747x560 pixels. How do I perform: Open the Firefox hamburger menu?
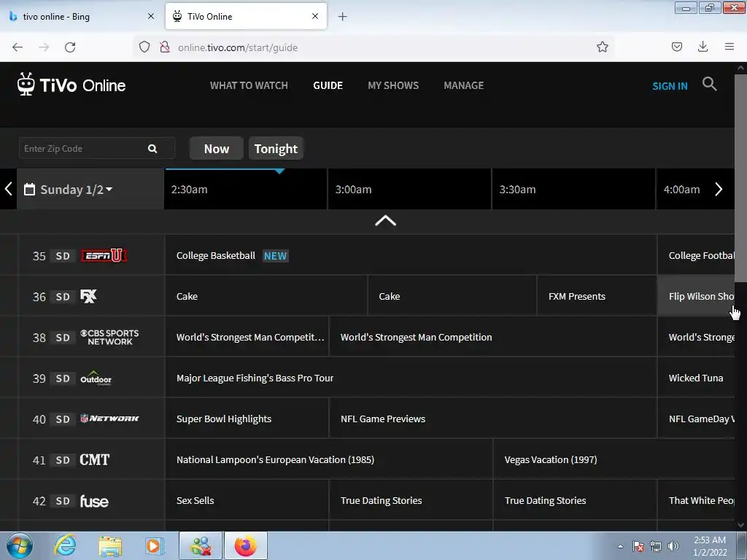click(x=729, y=47)
